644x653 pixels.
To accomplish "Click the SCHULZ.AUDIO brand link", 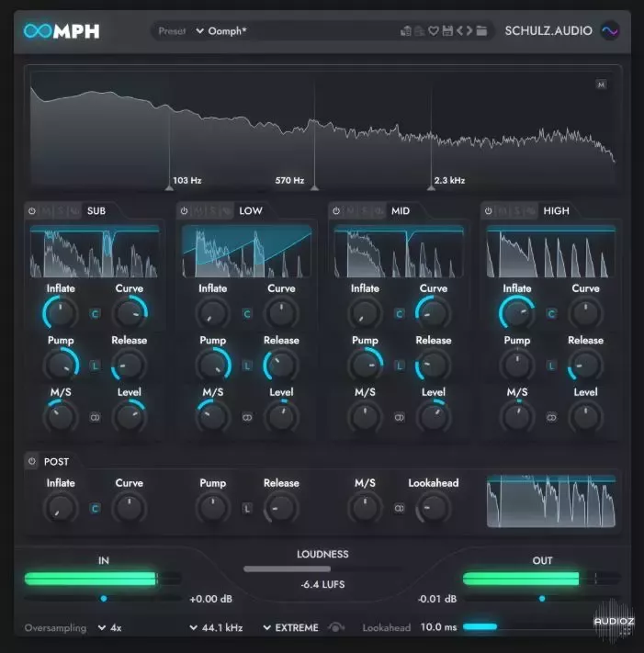I will pyautogui.click(x=548, y=31).
